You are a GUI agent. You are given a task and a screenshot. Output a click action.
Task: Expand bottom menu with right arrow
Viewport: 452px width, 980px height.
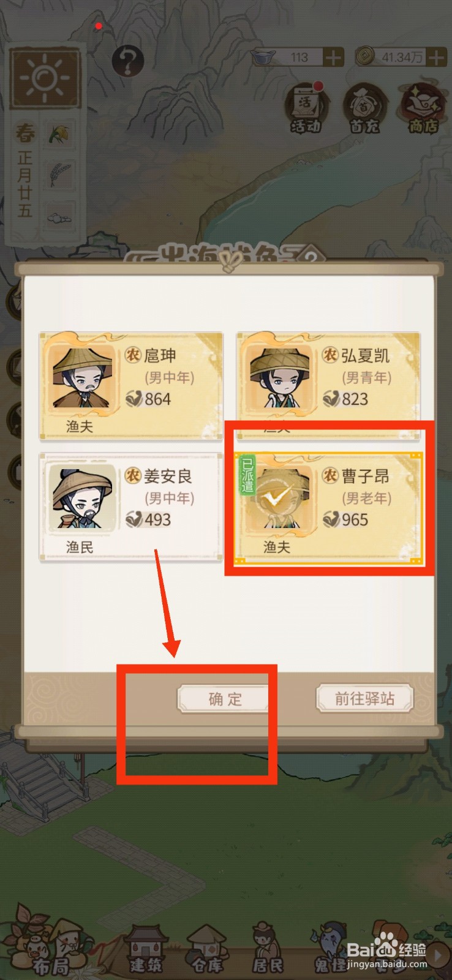[x=438, y=955]
